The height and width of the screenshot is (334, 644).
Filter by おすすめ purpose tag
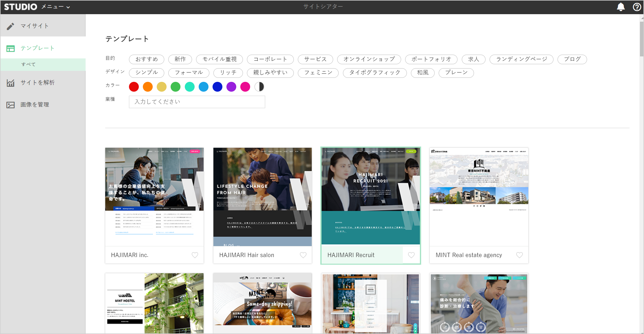pyautogui.click(x=147, y=59)
